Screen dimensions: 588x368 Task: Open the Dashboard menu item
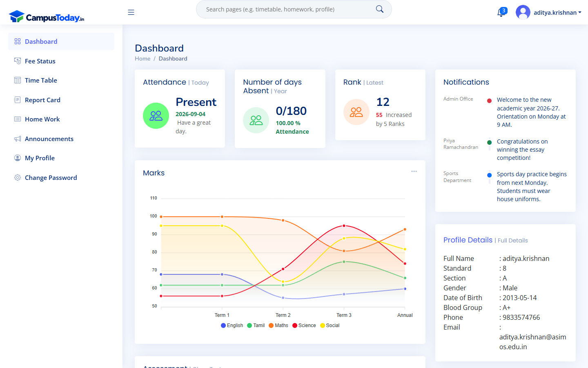coord(61,41)
